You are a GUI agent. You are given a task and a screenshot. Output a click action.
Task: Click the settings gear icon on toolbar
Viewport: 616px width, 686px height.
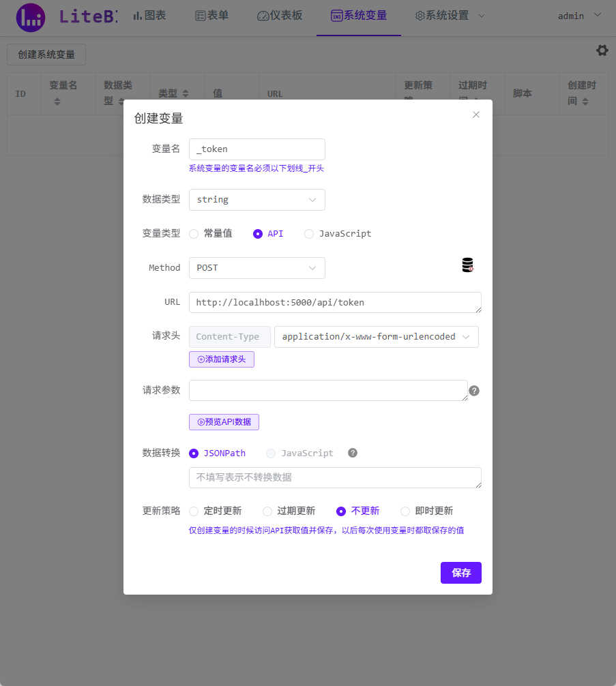[601, 50]
